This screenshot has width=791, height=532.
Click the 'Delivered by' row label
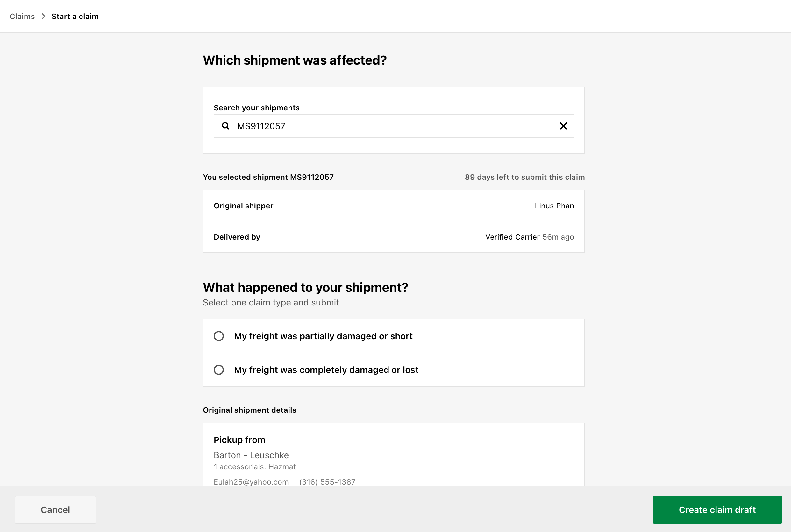(237, 237)
